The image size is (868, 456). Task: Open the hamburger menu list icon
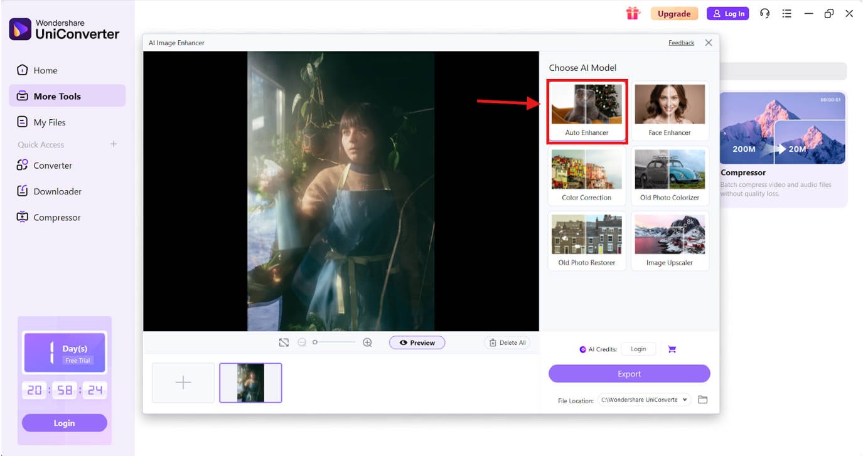(787, 13)
